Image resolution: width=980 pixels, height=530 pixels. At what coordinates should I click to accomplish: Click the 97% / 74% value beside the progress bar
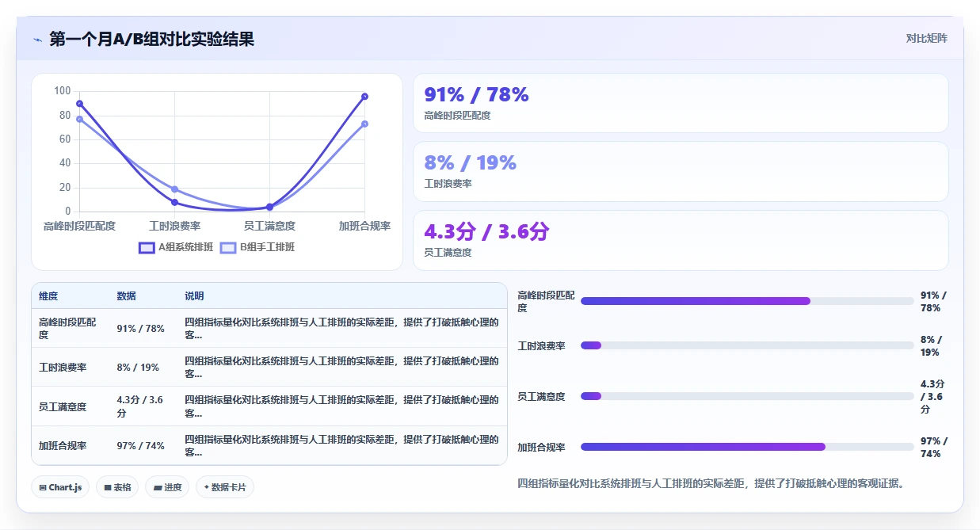click(x=934, y=447)
